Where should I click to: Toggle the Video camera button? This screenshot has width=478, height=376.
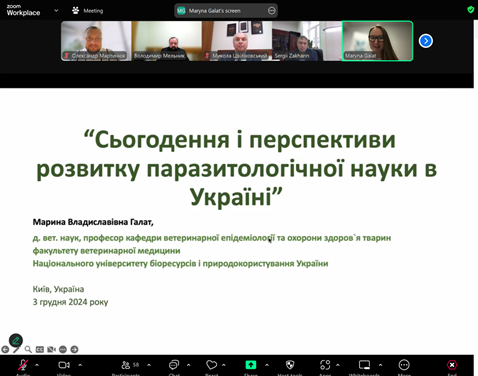[64, 365]
